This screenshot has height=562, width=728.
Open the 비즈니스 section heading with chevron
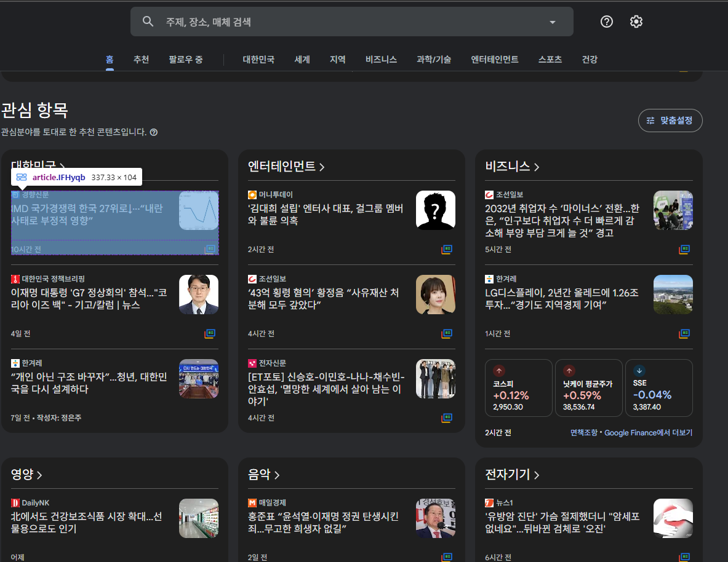[x=512, y=166]
